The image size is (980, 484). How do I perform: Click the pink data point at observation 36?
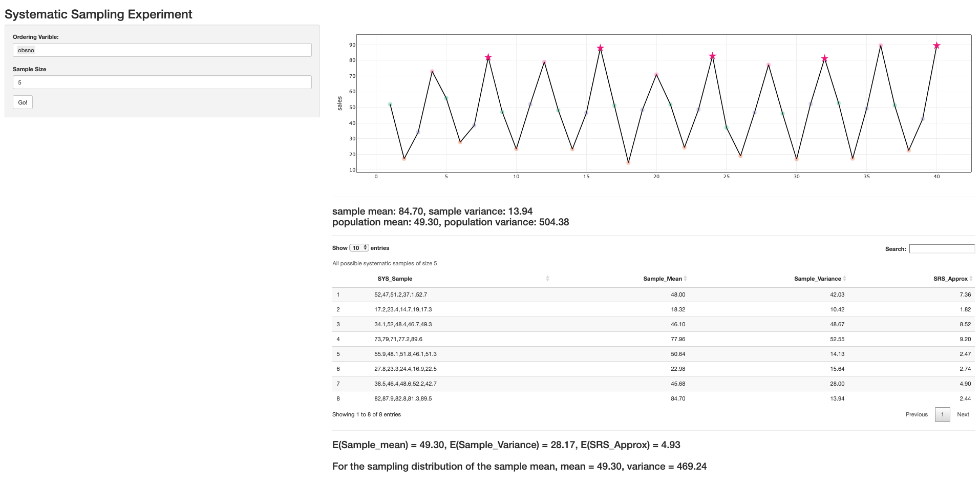881,46
